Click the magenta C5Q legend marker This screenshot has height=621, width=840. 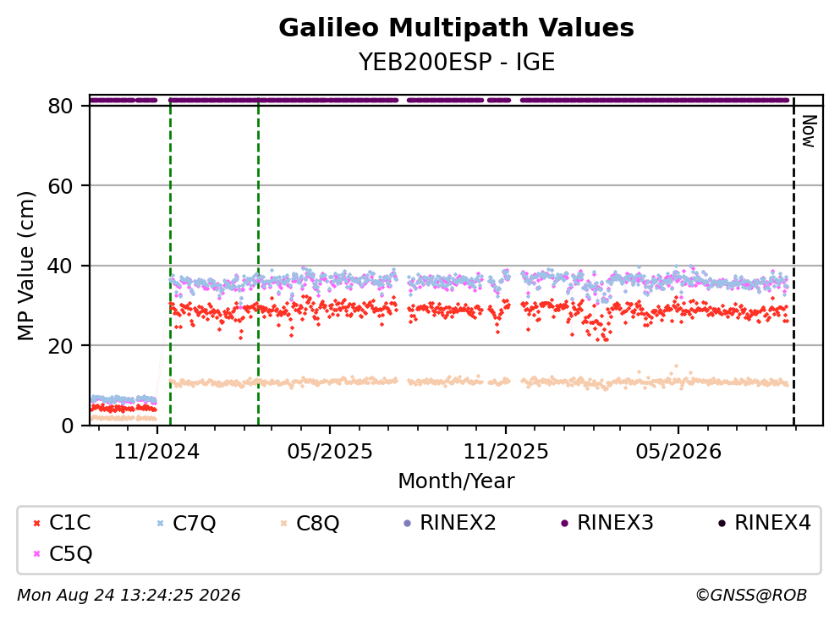pos(36,554)
